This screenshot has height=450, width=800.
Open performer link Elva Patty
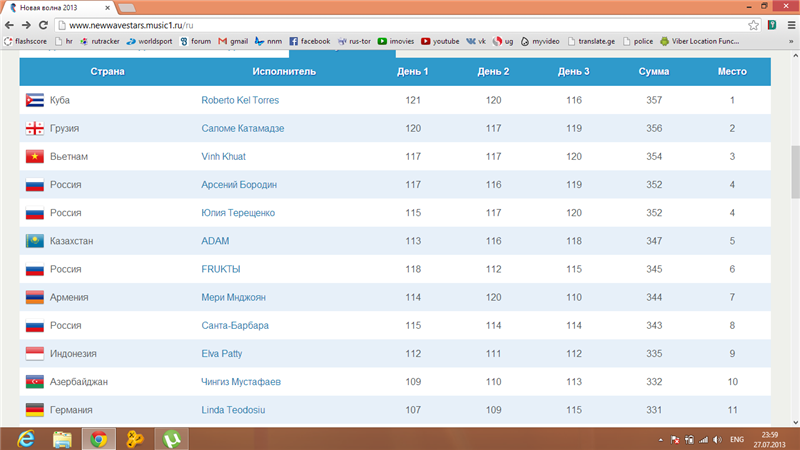point(221,353)
